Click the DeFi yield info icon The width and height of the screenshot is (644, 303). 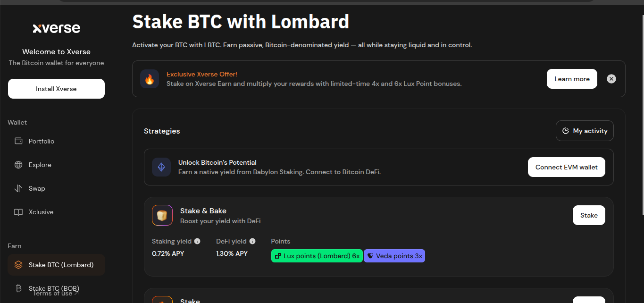click(252, 241)
